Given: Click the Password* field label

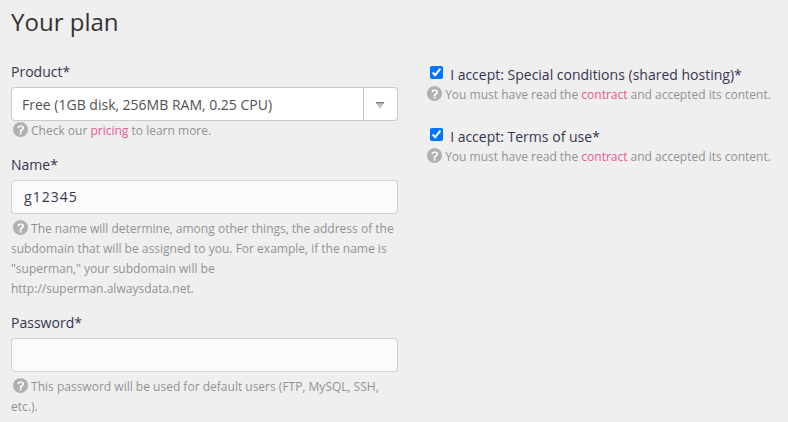Looking at the screenshot, I should [46, 323].
